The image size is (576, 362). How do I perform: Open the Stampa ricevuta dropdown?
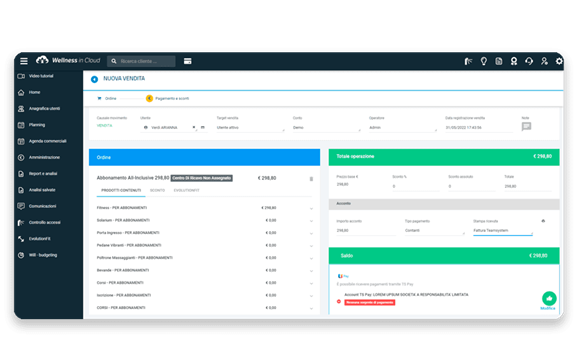point(503,231)
